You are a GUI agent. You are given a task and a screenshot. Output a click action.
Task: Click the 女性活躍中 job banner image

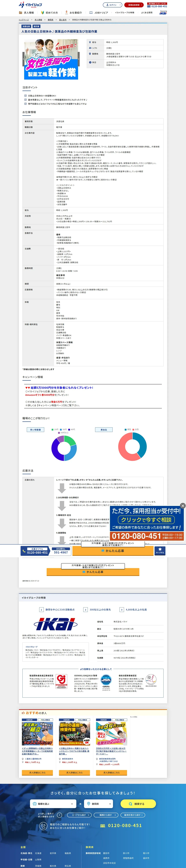tap(51, 60)
